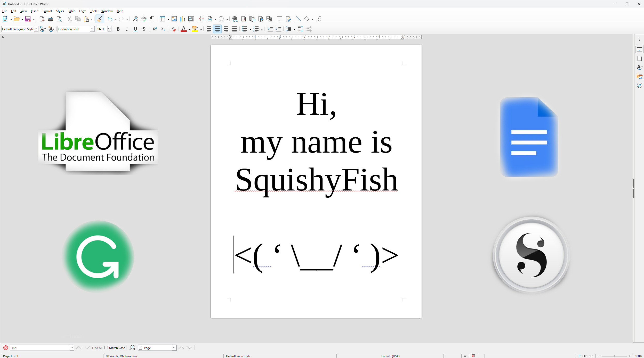
Task: Expand the Navigate By Page dropdown
Action: [174, 348]
